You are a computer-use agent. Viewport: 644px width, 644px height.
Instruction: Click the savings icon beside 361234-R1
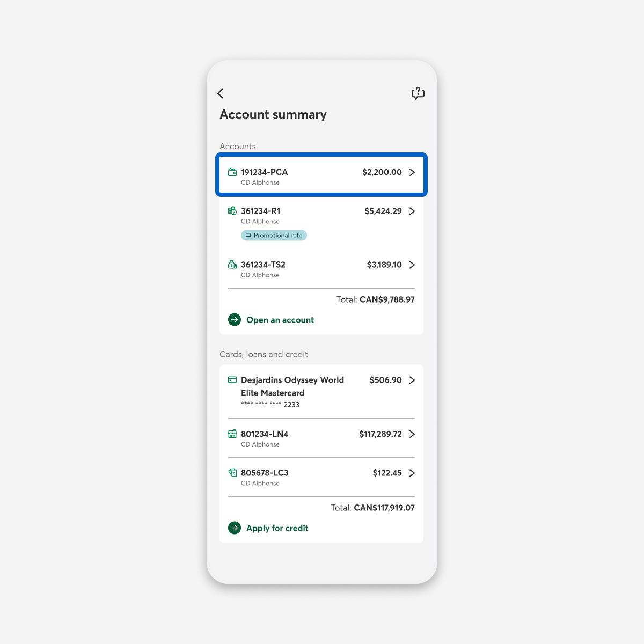click(x=232, y=211)
